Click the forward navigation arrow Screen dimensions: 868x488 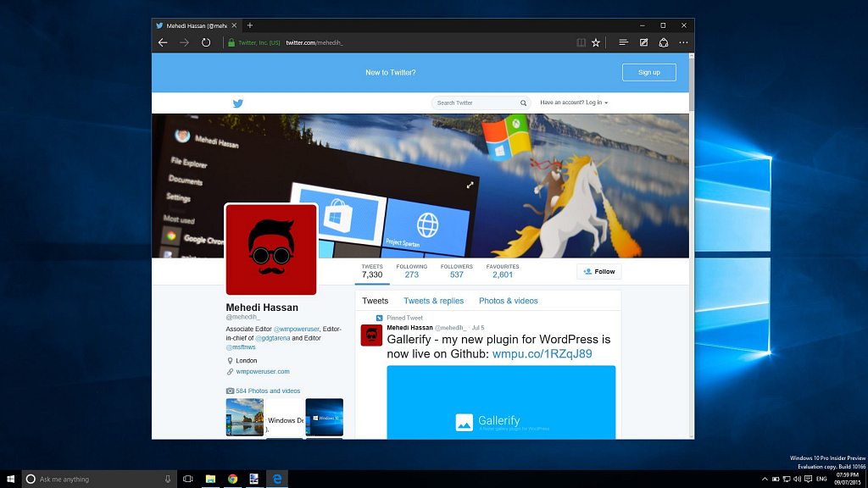click(184, 42)
